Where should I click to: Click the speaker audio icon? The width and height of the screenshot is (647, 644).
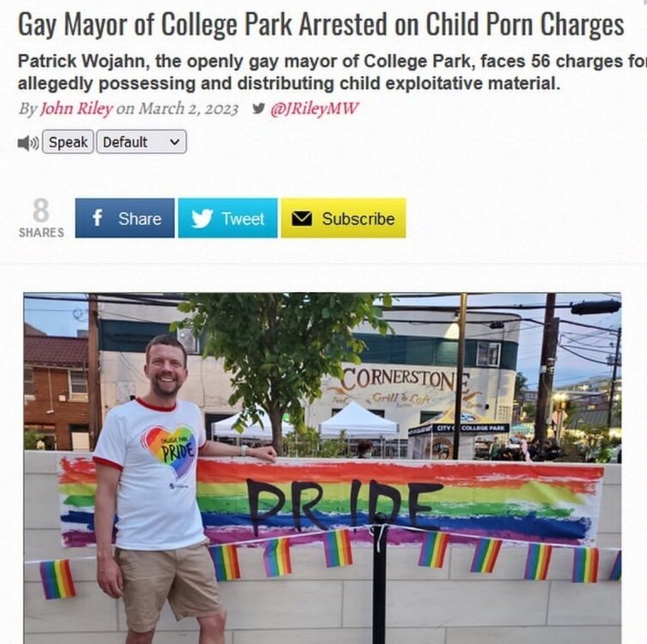coord(28,143)
